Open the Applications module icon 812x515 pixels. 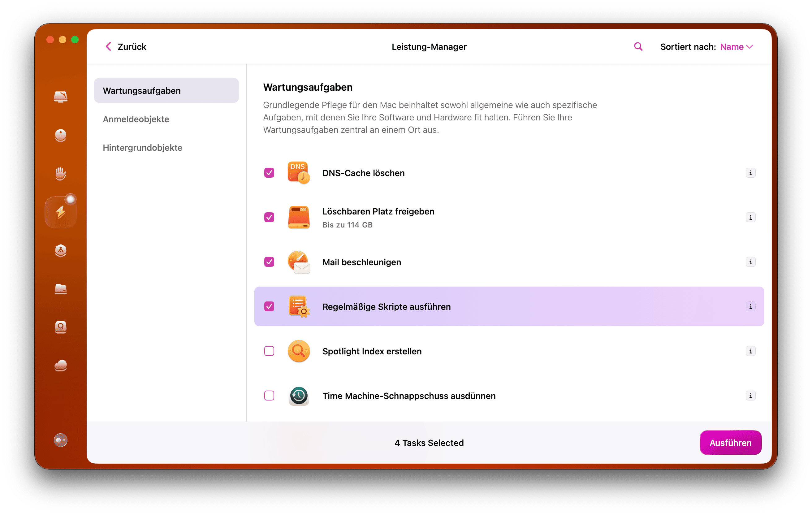[61, 251]
